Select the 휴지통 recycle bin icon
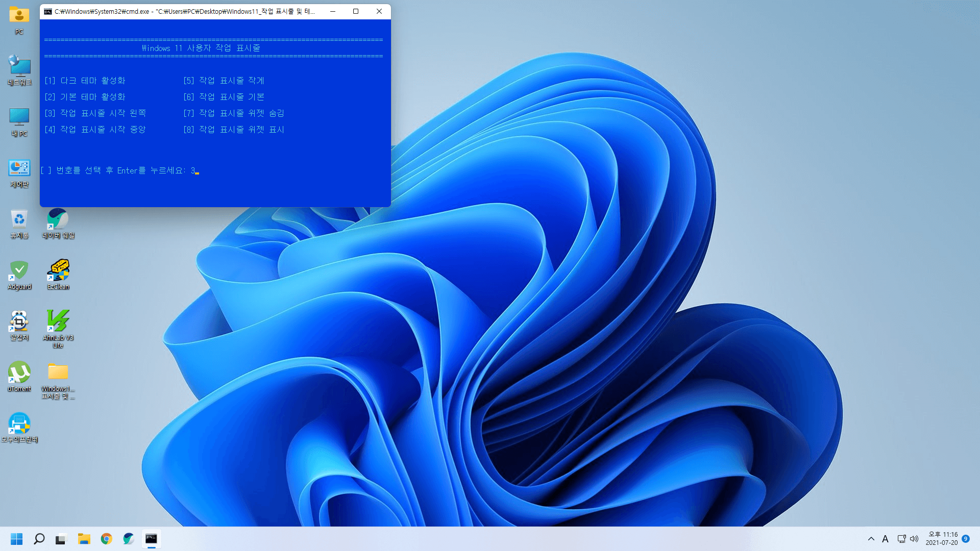Image resolution: width=980 pixels, height=551 pixels. pyautogui.click(x=19, y=223)
